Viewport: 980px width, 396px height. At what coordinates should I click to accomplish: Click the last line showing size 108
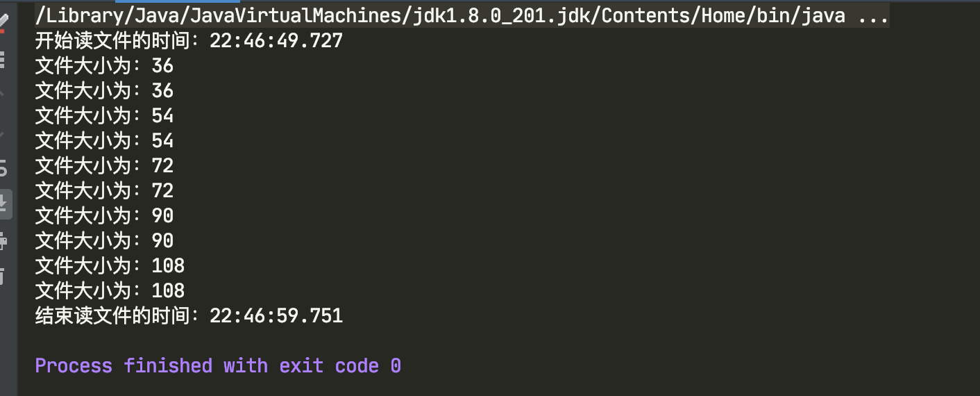pyautogui.click(x=110, y=291)
